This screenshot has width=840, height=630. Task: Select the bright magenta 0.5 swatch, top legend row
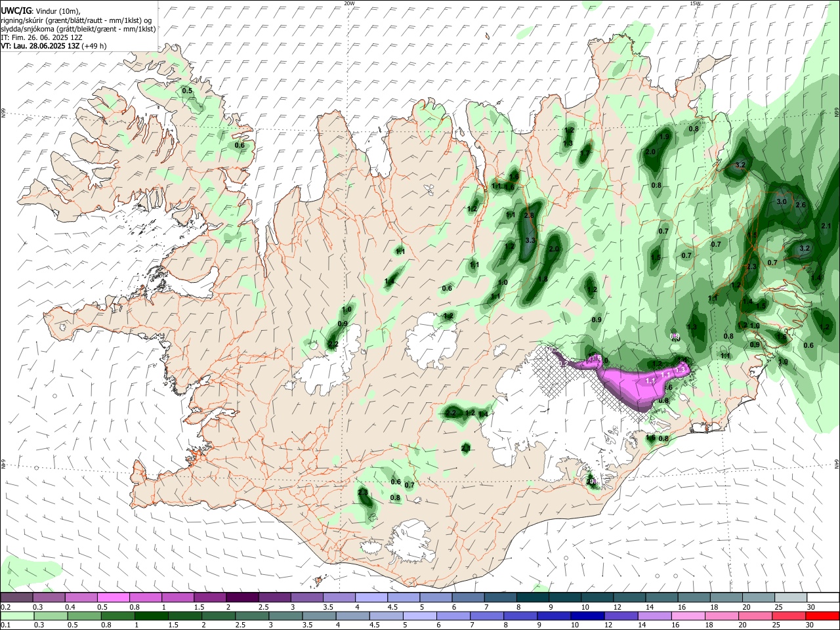point(113,598)
